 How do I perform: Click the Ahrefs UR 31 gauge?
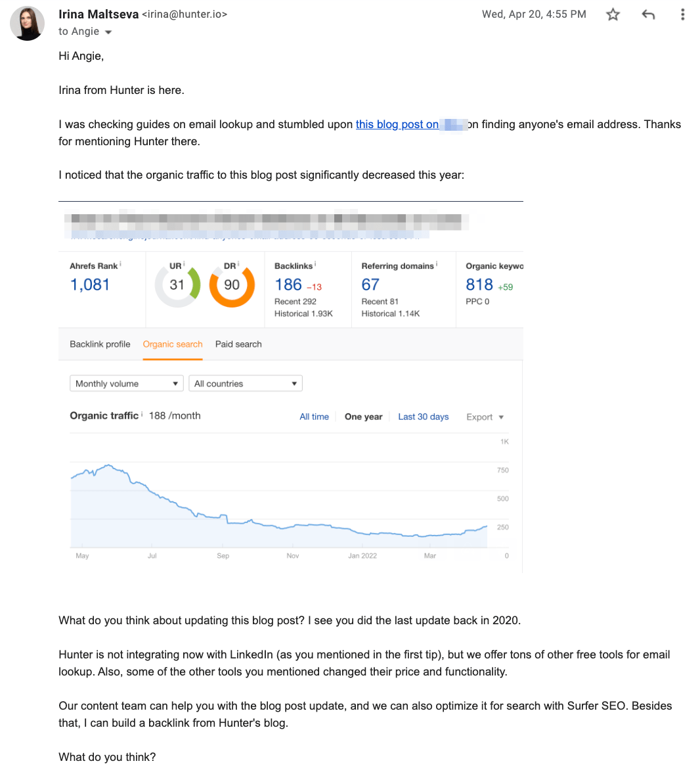pyautogui.click(x=177, y=285)
